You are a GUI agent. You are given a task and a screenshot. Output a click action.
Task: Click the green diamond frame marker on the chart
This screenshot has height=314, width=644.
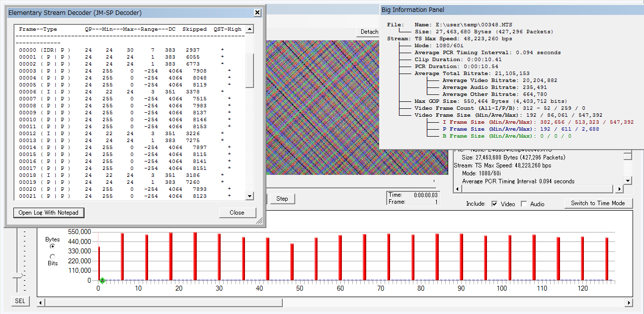(102, 281)
